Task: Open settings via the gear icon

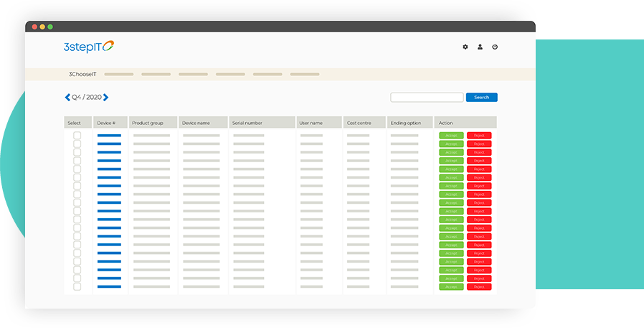Action: pyautogui.click(x=465, y=47)
